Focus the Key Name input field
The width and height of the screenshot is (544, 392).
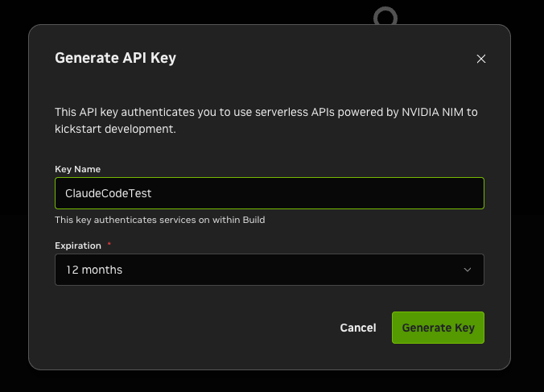[x=270, y=193]
